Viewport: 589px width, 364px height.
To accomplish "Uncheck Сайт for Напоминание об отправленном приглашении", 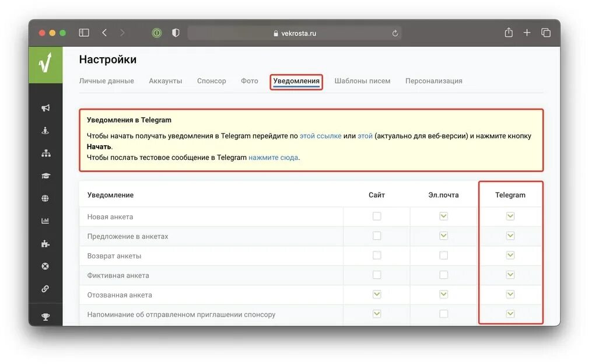I will 377,314.
